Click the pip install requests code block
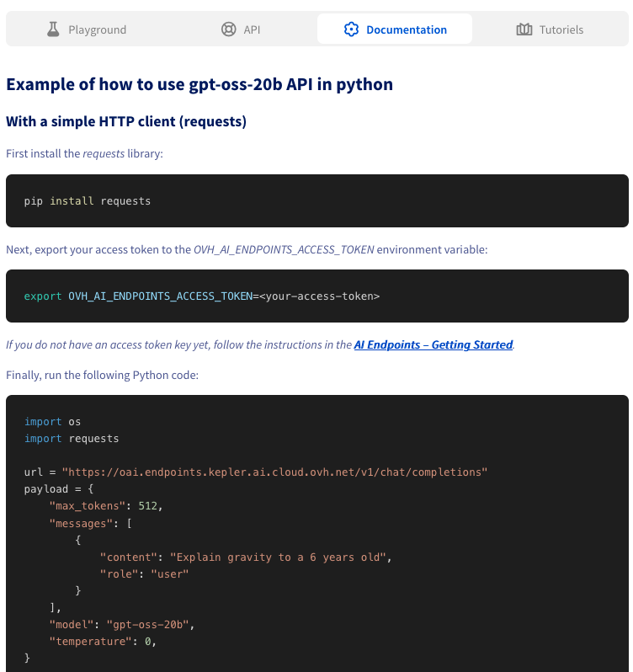This screenshot has width=633, height=672. click(88, 201)
